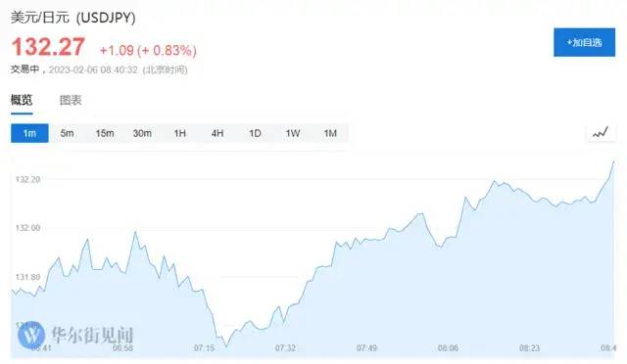Switch to the 15m interval

pyautogui.click(x=105, y=133)
